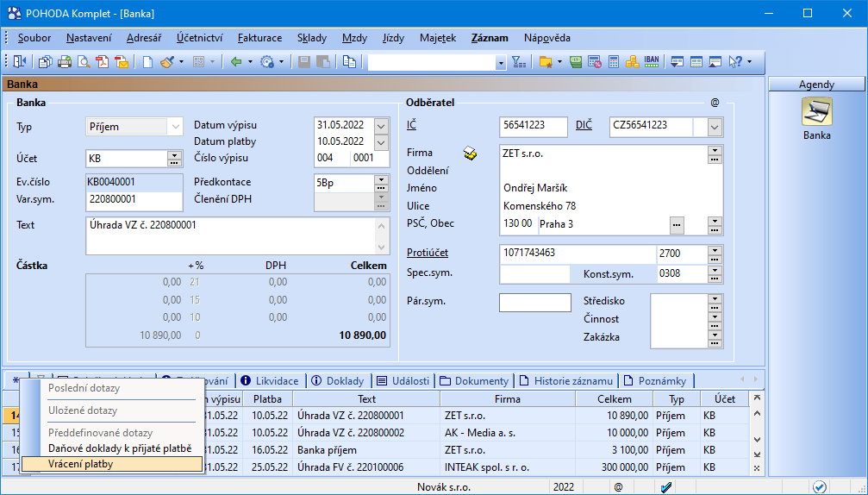868x495 pixels.
Task: Click the plain calculator icon
Action: tap(614, 62)
